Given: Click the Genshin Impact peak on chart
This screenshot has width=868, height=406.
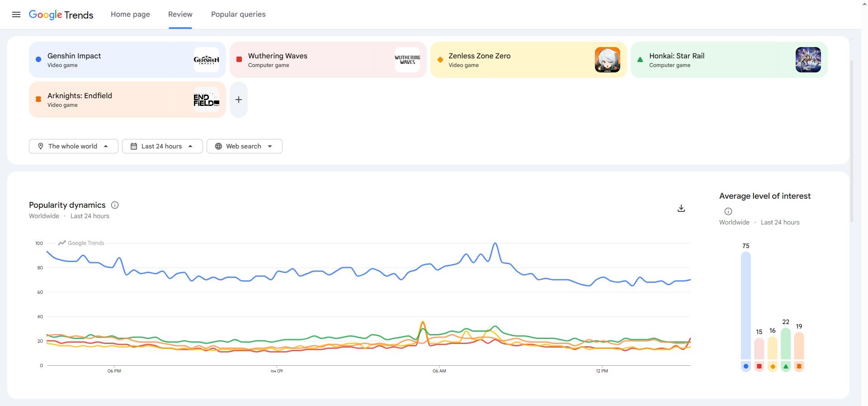Looking at the screenshot, I should (x=495, y=244).
